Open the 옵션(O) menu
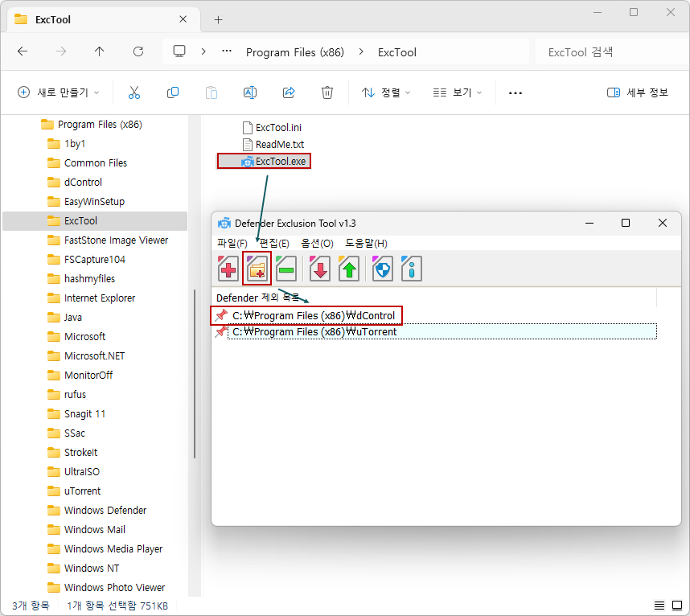690x616 pixels. [x=317, y=244]
